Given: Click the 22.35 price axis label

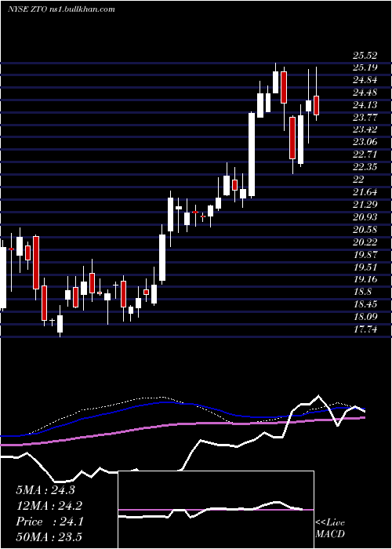Looking at the screenshot, I should point(365,167).
